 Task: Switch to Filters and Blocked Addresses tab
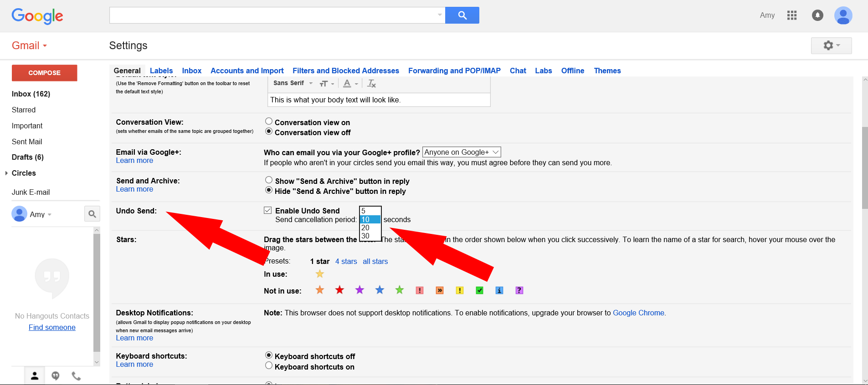[346, 71]
